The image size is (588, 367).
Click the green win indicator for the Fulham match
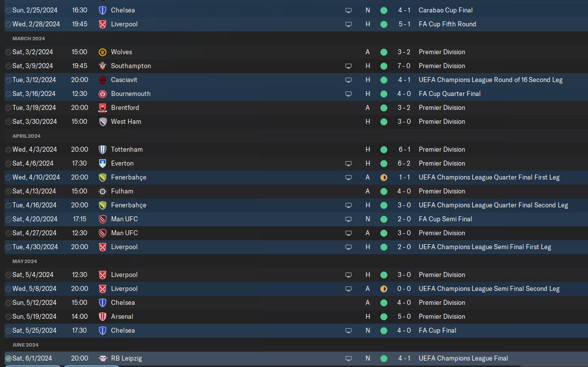pyautogui.click(x=383, y=191)
